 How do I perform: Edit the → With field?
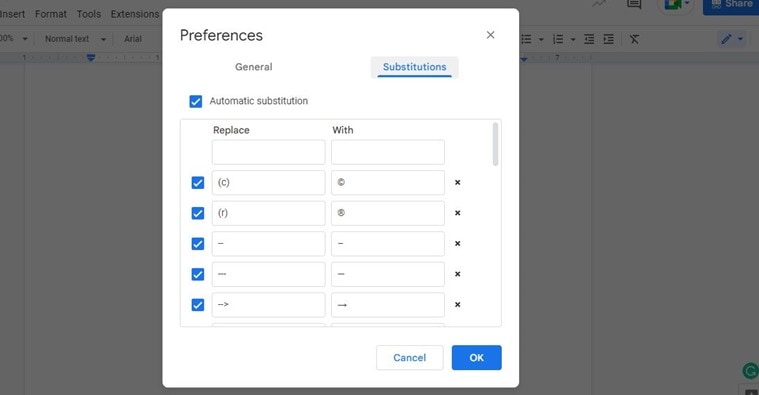point(388,304)
